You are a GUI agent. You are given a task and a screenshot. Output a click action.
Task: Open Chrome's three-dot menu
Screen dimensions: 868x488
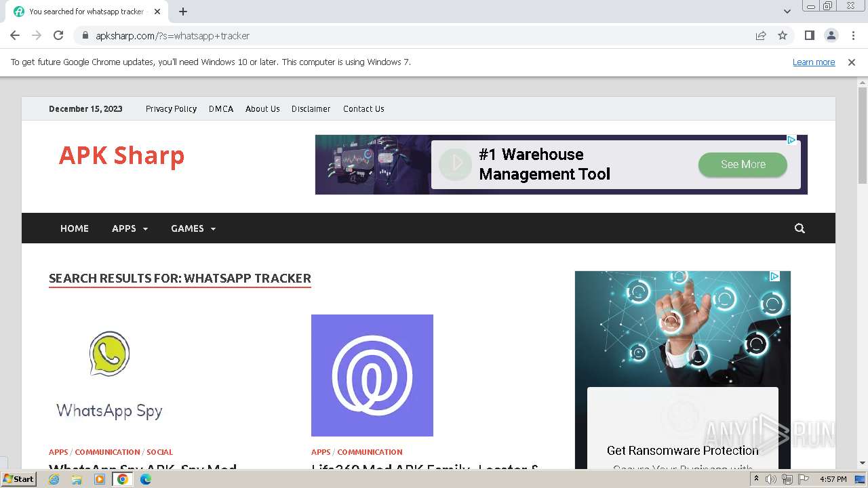tap(853, 35)
